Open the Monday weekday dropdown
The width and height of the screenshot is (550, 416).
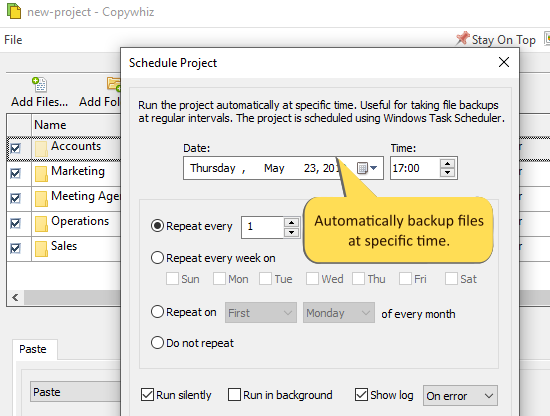click(338, 313)
